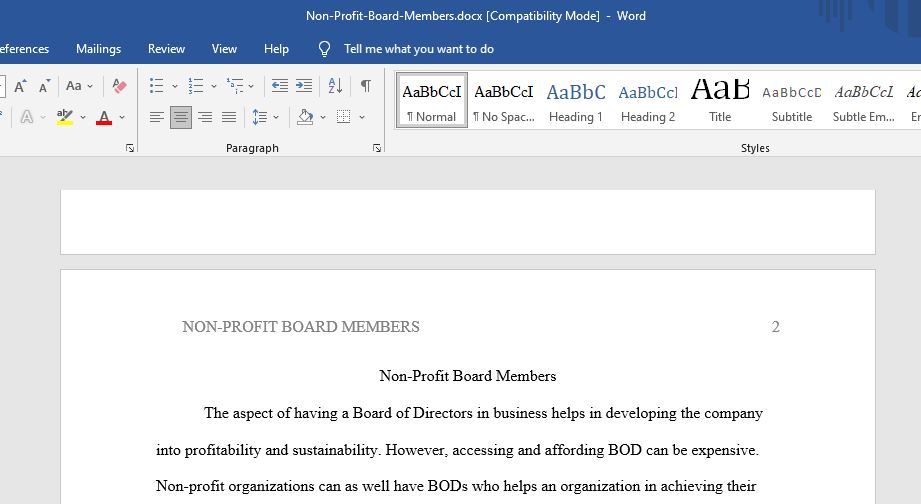Open multilevel list dropdown arrow
The height and width of the screenshot is (504, 921).
[x=251, y=86]
